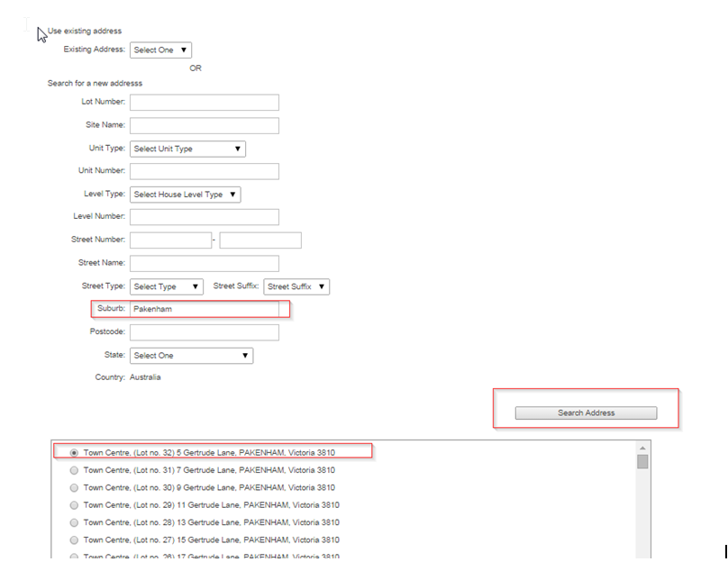Open the Existing Address dropdown
Screen dimensions: 728x571
[x=160, y=50]
